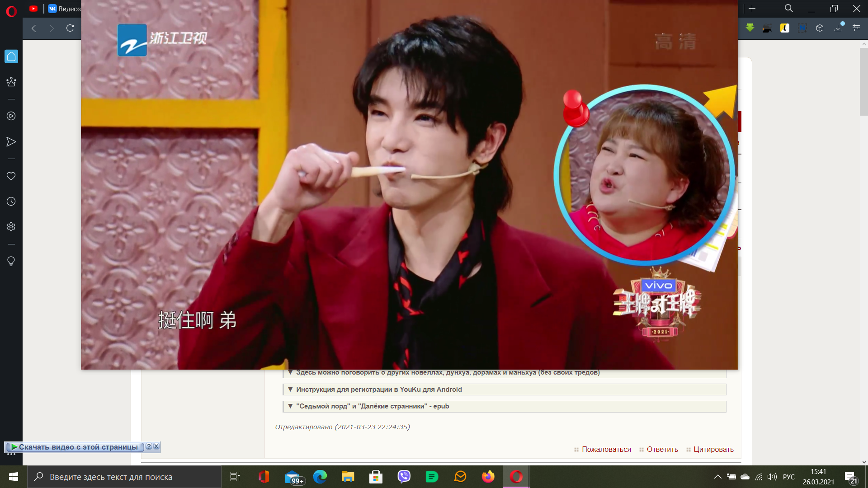
Task: Click "Скачать видео с этой страницы" button
Action: pyautogui.click(x=78, y=447)
